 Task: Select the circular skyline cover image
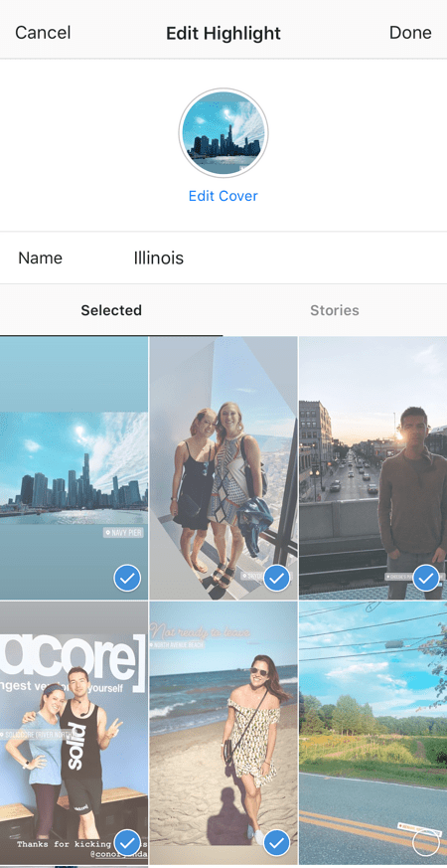(x=223, y=133)
